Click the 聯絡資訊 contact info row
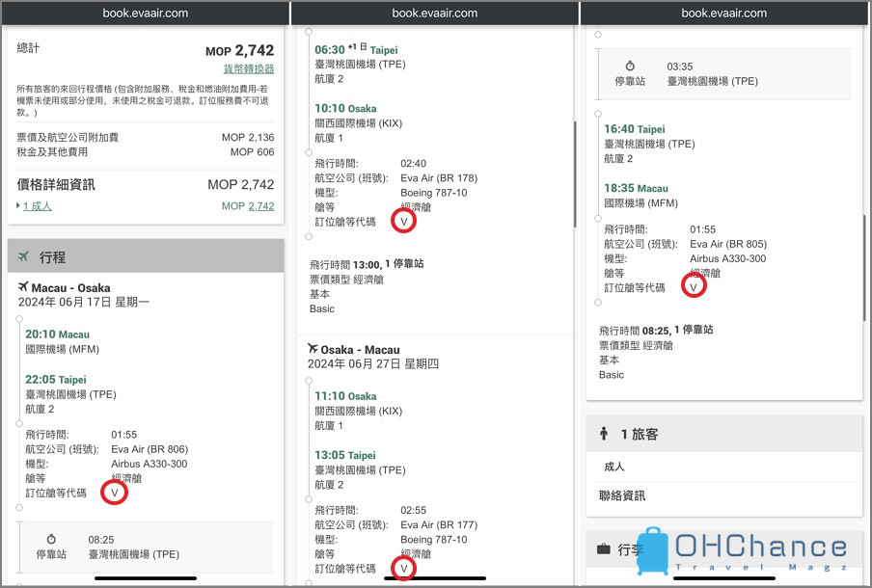Screen dimensions: 872x588 (x=724, y=495)
